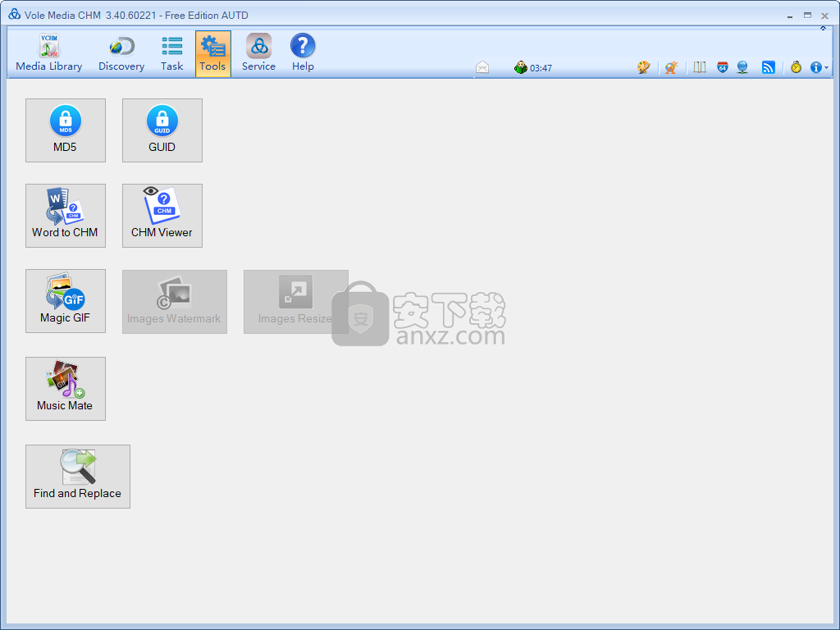Image resolution: width=840 pixels, height=630 pixels.
Task: Switch to the Discovery tab
Action: (121, 53)
